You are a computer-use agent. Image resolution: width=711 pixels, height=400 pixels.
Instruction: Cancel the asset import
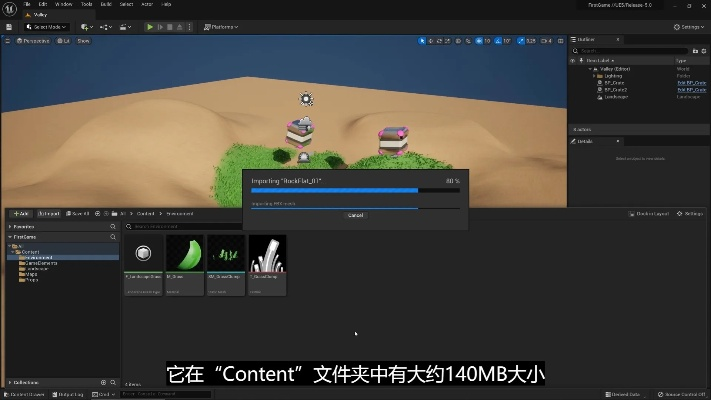pos(354,215)
